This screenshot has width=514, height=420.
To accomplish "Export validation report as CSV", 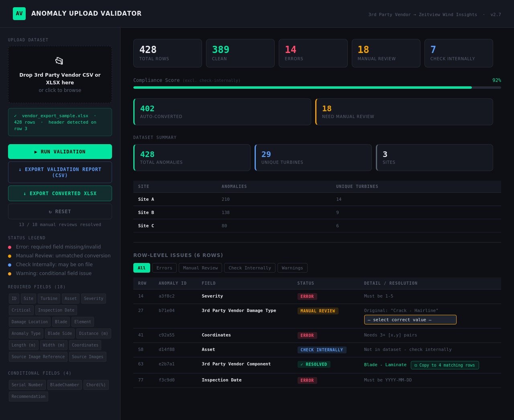I will [60, 172].
